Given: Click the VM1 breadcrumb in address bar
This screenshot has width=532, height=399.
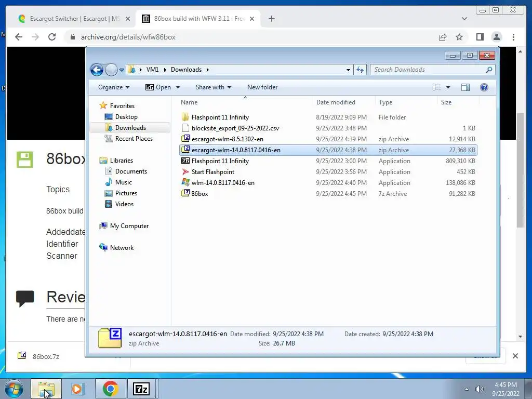Looking at the screenshot, I should point(152,70).
